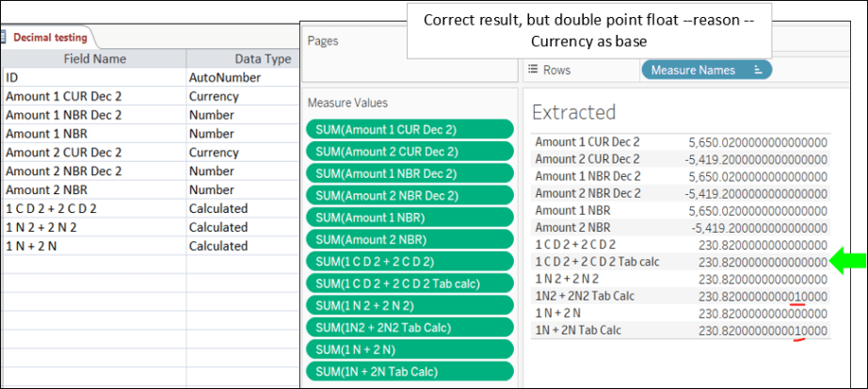Select value for 1N2 + 2N2 Tab Calc row
Viewport: 868px width, 389px height.
click(764, 297)
